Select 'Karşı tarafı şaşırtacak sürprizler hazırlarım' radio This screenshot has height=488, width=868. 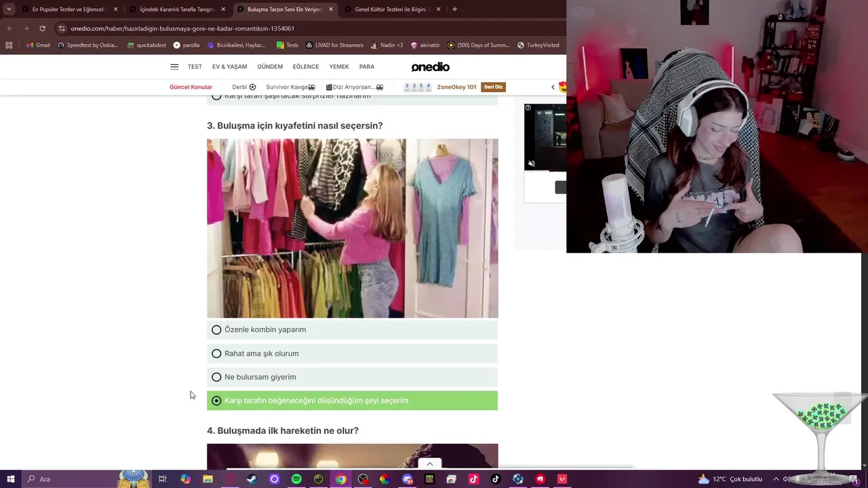click(216, 96)
